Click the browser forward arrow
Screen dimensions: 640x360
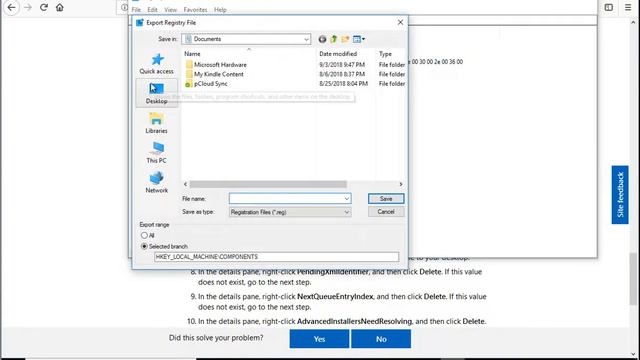(28, 7)
